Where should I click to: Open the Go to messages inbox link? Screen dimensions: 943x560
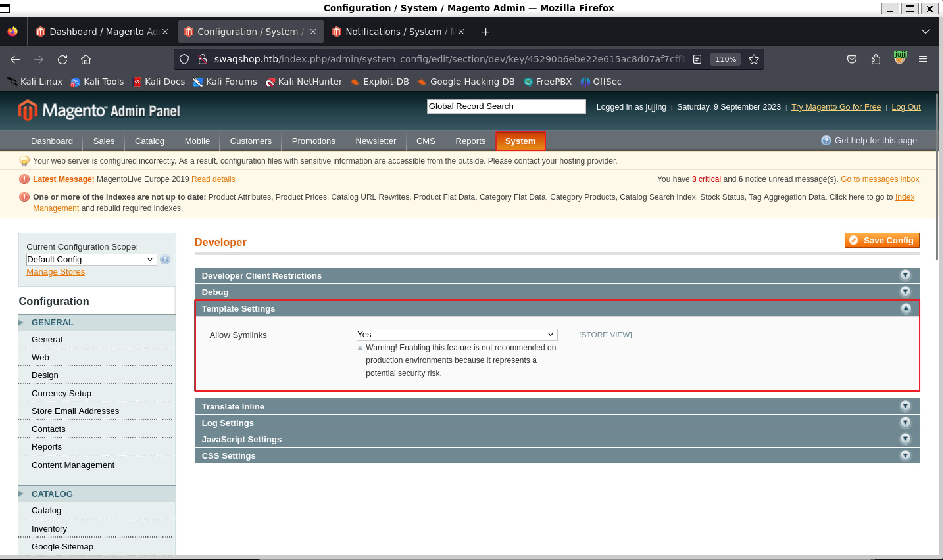(x=880, y=179)
